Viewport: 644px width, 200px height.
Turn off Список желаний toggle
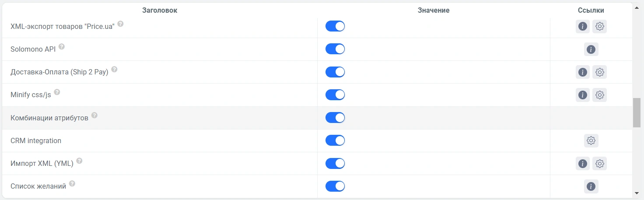tap(335, 186)
